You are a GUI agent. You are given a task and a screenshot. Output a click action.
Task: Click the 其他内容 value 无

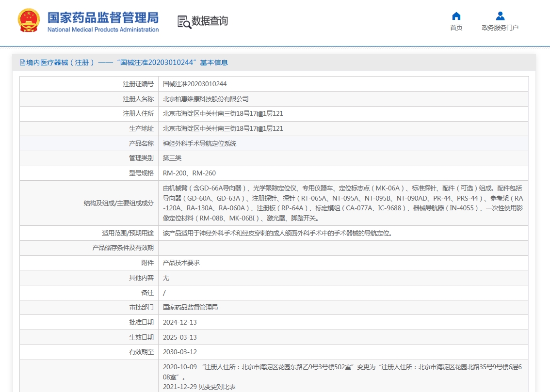(x=166, y=278)
